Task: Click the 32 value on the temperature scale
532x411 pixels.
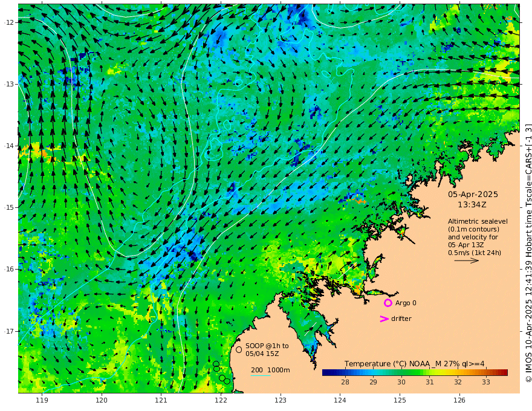Action: tap(458, 382)
